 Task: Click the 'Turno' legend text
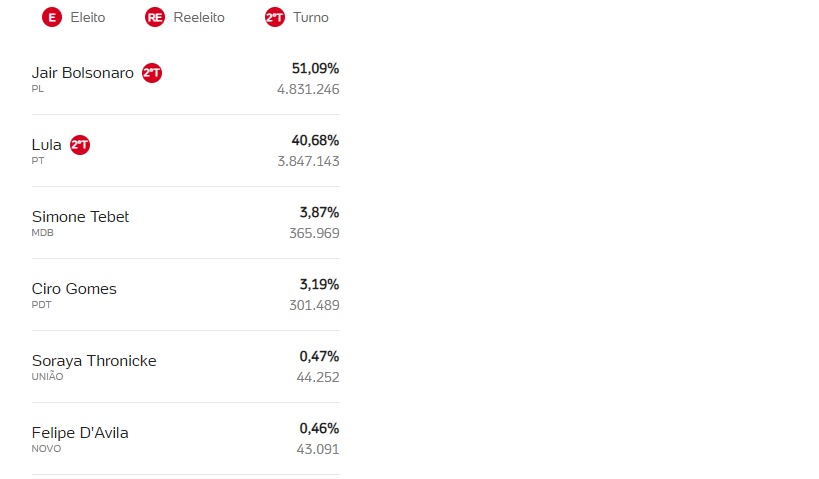310,17
